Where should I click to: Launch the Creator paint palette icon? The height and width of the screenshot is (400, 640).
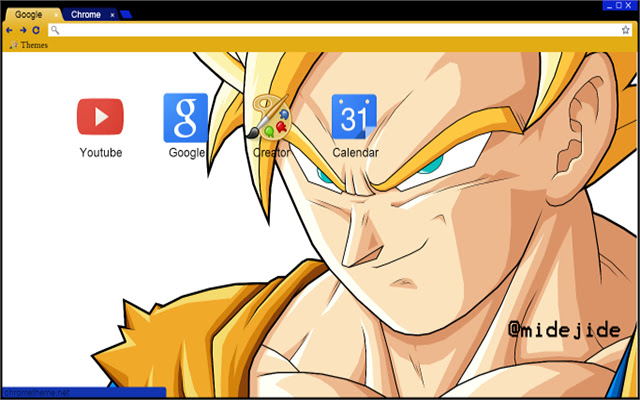pos(268,117)
